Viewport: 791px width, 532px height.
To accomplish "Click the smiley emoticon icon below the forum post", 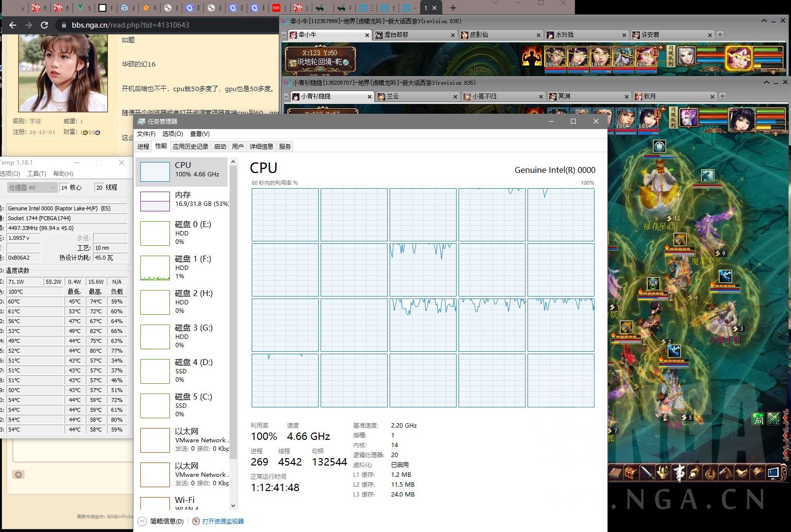I will point(18,474).
